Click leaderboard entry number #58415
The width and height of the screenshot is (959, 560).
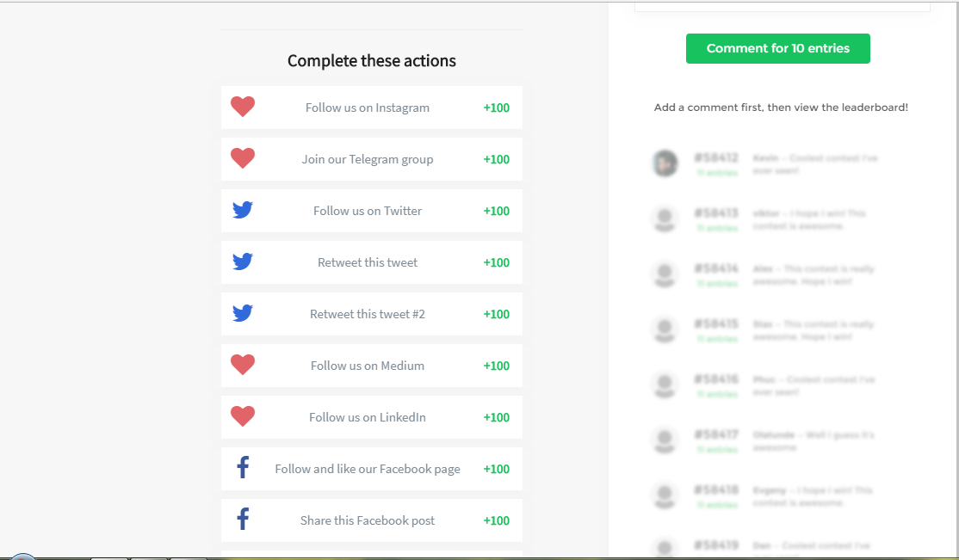716,324
